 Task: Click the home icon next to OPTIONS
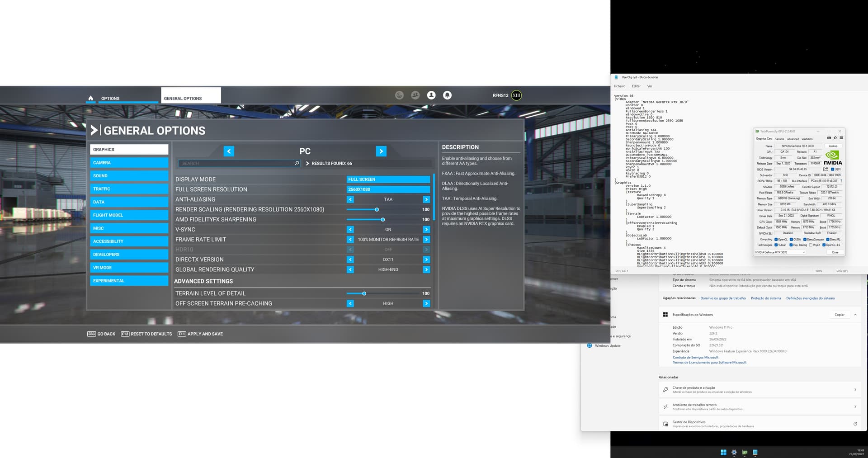pyautogui.click(x=90, y=98)
